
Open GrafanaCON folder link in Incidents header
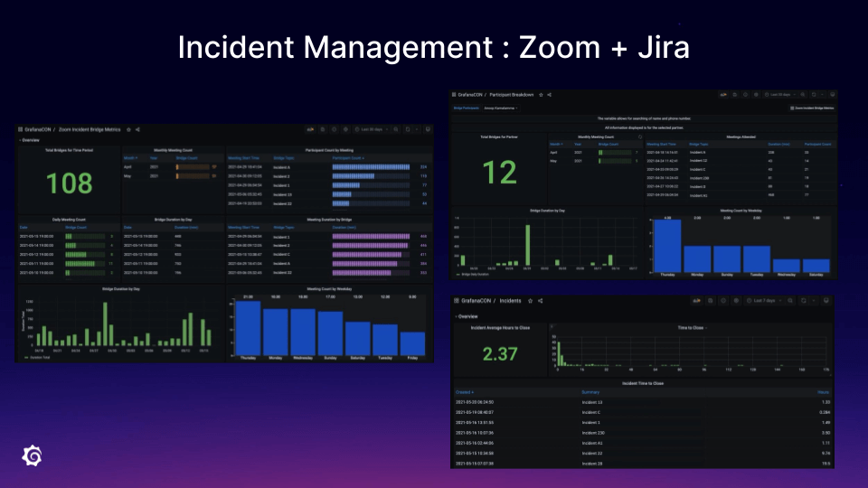click(476, 301)
